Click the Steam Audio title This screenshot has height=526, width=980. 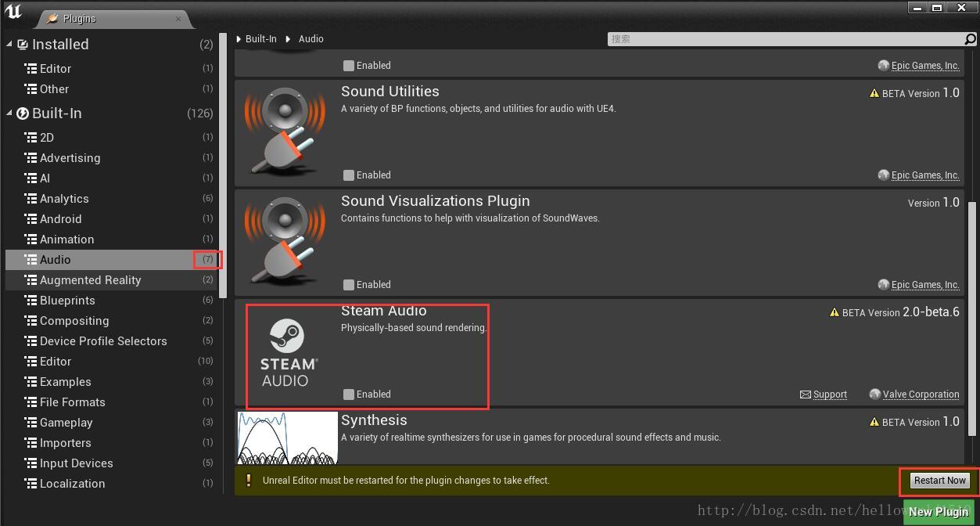tap(383, 311)
